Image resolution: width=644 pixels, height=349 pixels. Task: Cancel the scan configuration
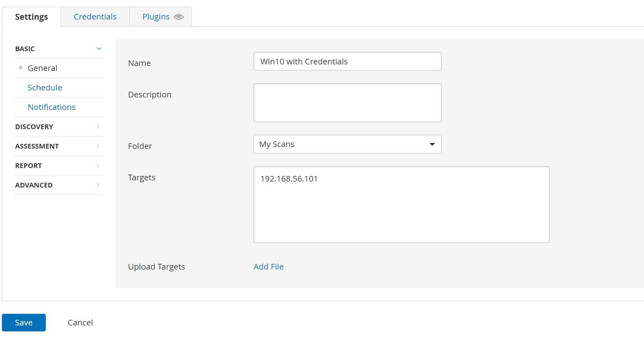coord(80,323)
